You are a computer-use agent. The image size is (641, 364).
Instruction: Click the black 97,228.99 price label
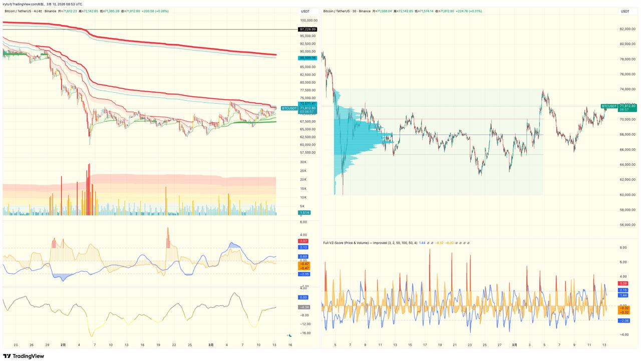pos(307,30)
